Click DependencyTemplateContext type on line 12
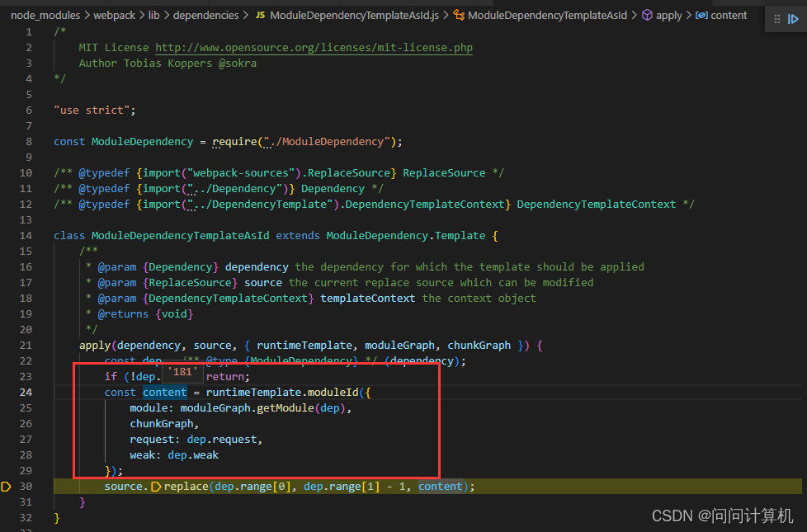 (596, 205)
